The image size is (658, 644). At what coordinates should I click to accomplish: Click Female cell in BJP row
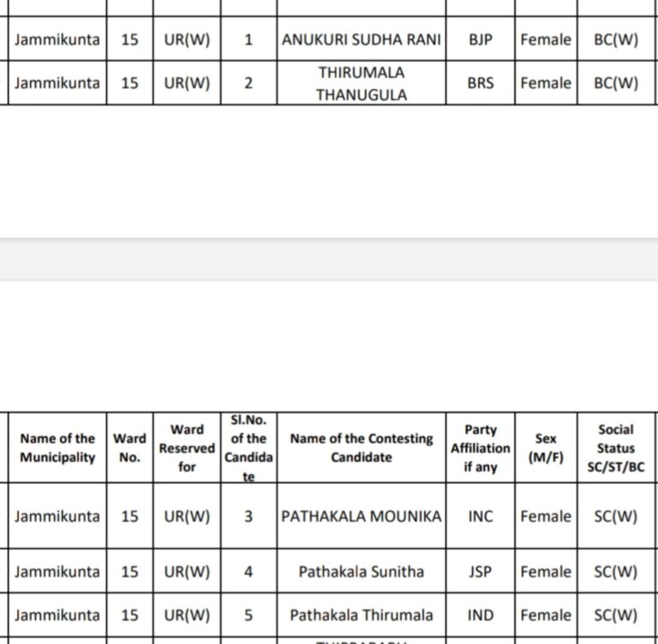pyautogui.click(x=546, y=39)
